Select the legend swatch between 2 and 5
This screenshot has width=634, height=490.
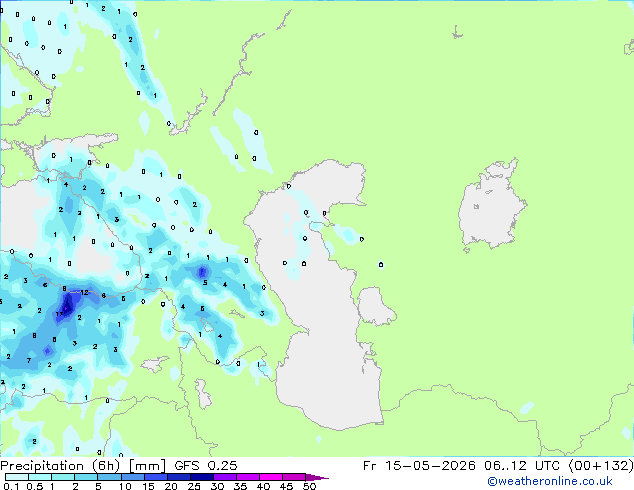pyautogui.click(x=86, y=477)
